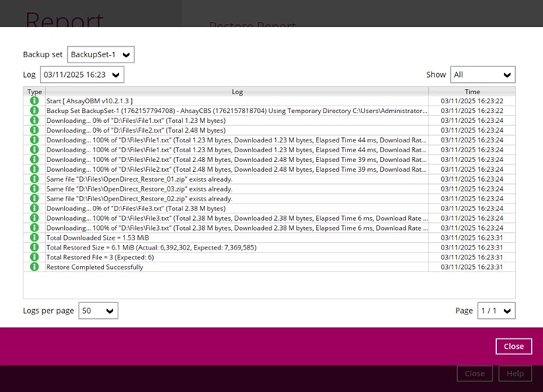Click info icon for OpenDirect_Restore_01.zip exists row
543x392 pixels.
[x=34, y=179]
